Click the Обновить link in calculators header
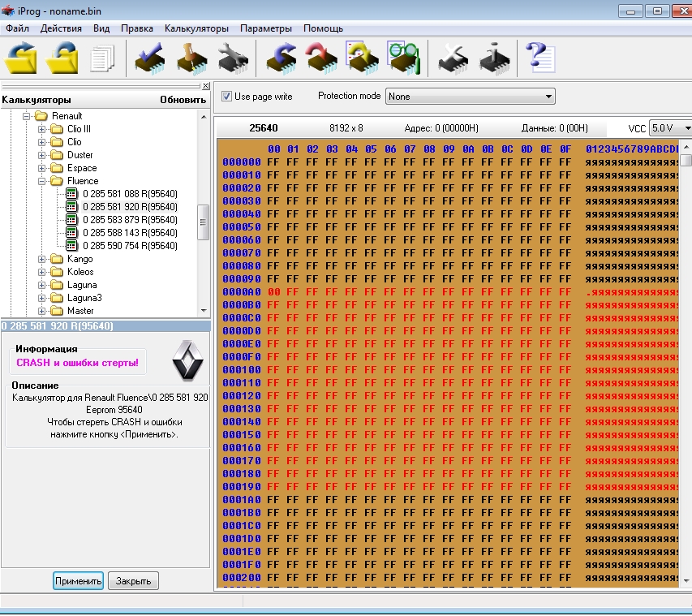This screenshot has width=692, height=616. pos(183,100)
